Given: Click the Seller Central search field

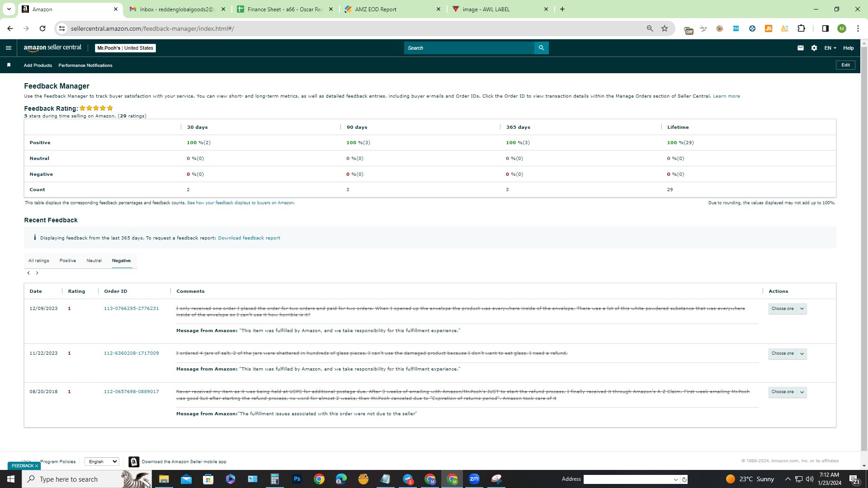Looking at the screenshot, I should 469,48.
